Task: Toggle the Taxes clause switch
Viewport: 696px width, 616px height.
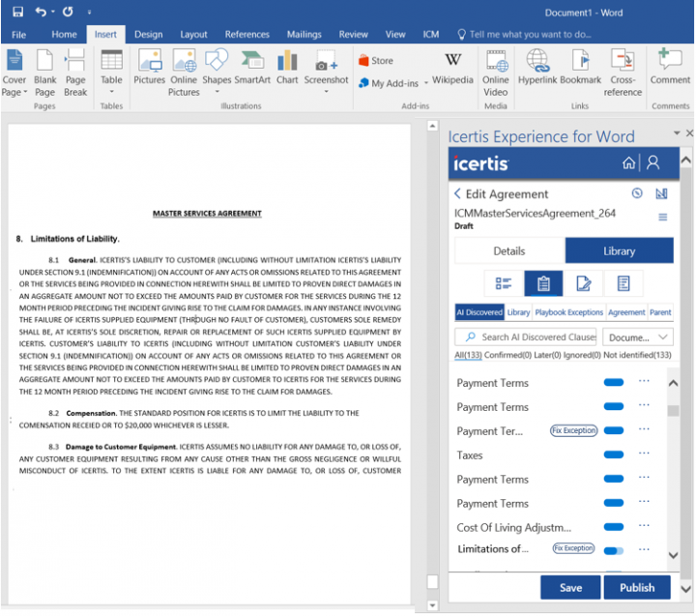Action: 614,455
